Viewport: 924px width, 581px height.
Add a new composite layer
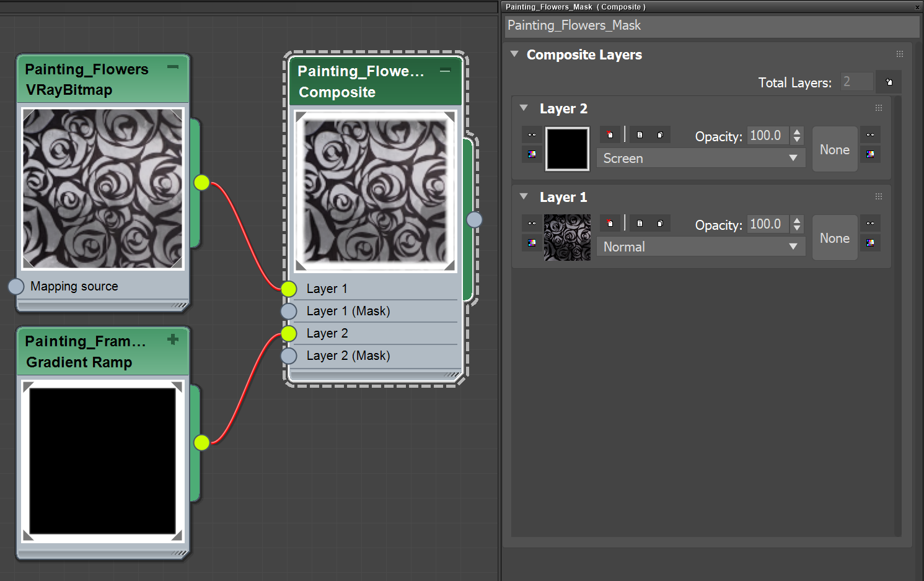(889, 81)
